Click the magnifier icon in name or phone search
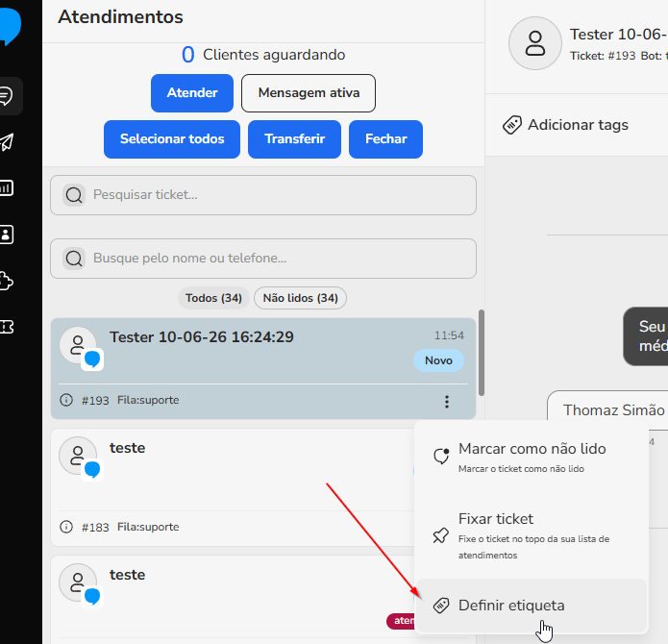 (74, 259)
